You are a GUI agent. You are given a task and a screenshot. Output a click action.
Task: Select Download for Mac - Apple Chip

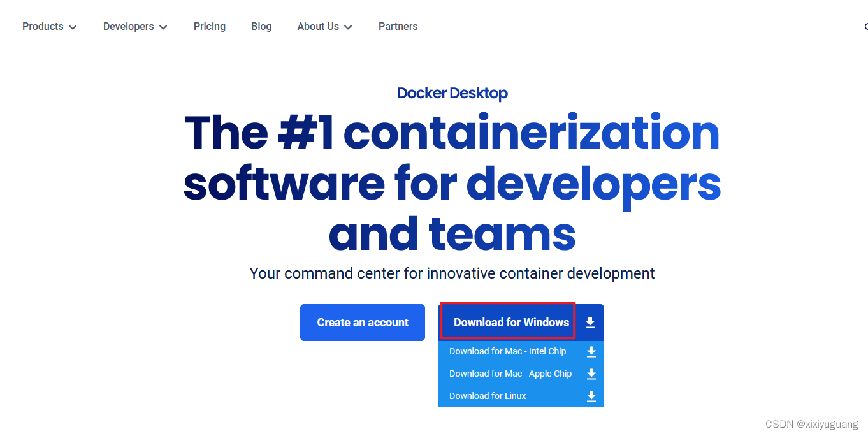click(x=510, y=374)
